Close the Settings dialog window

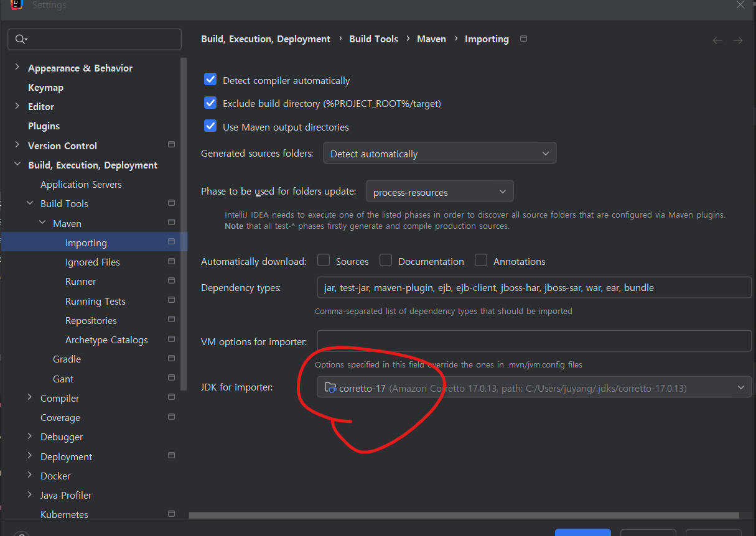pos(740,5)
